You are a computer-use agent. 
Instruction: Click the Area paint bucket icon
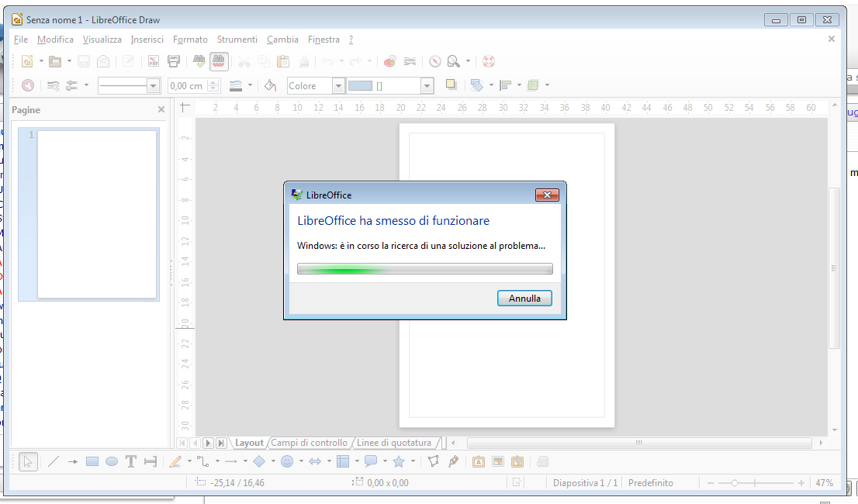[270, 85]
